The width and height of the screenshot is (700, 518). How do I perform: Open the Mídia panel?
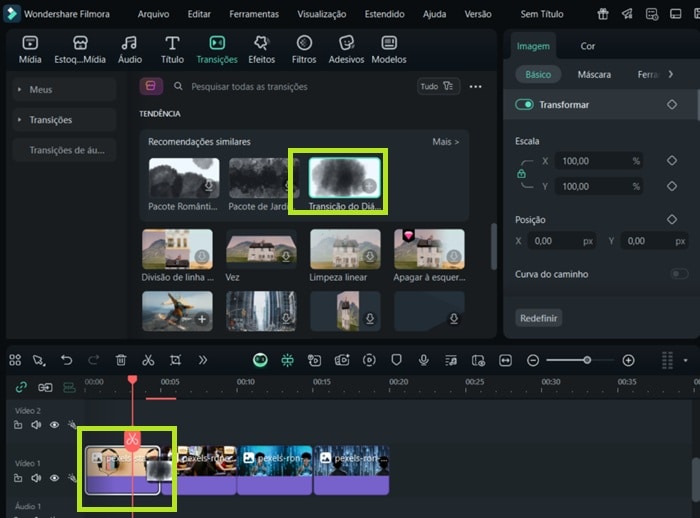[30, 50]
